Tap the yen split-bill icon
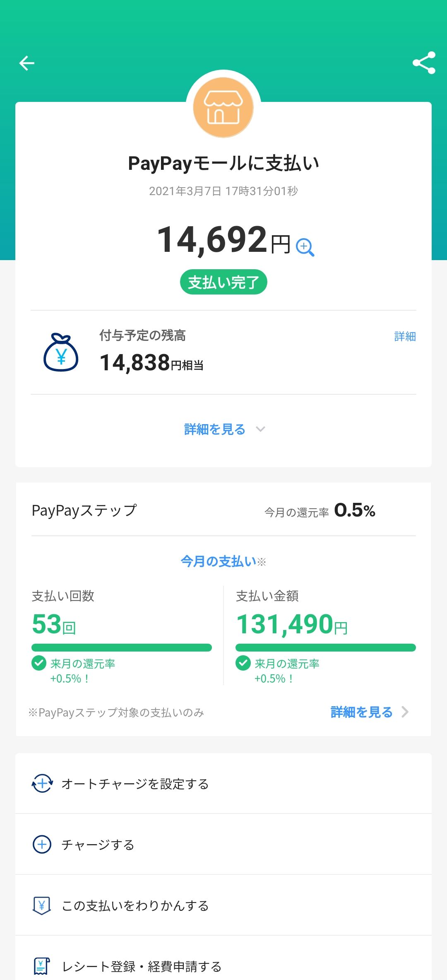The width and height of the screenshot is (447, 980). [42, 905]
